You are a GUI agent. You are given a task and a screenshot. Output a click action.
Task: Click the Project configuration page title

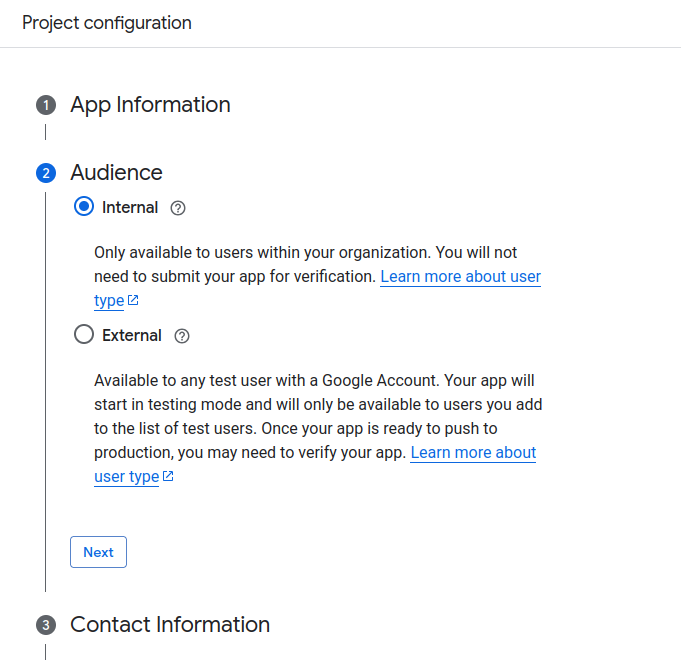[107, 23]
